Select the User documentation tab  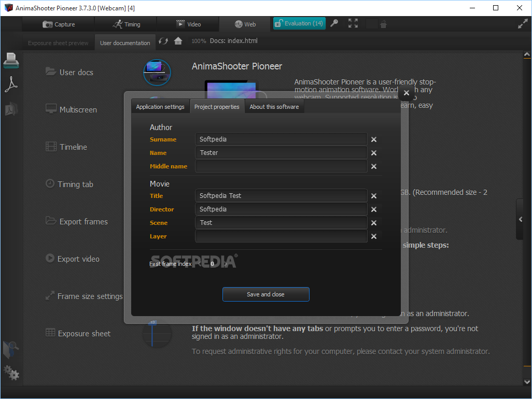pyautogui.click(x=125, y=43)
